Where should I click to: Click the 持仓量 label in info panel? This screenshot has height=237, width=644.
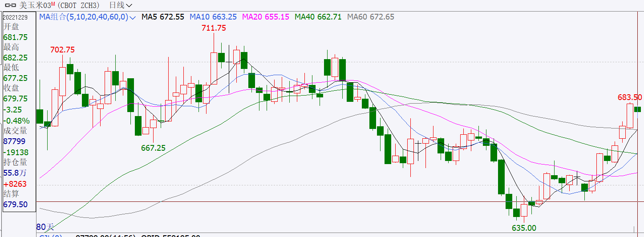click(x=15, y=162)
